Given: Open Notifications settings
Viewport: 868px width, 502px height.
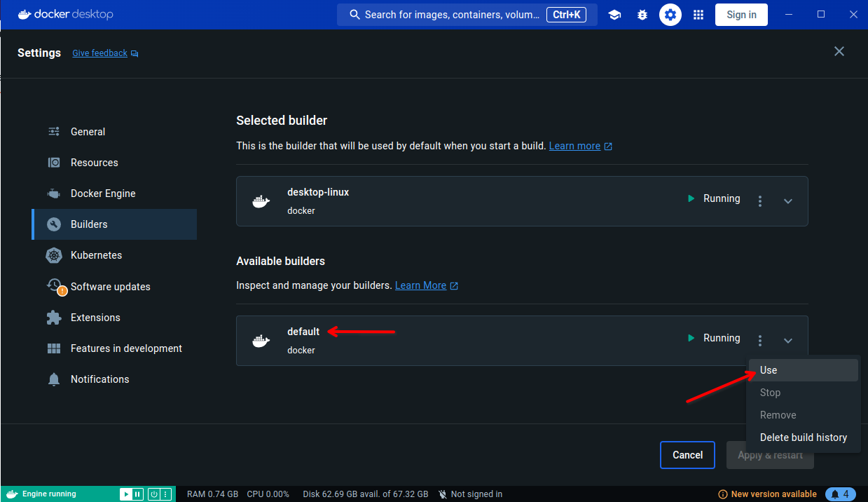Looking at the screenshot, I should [x=114, y=379].
